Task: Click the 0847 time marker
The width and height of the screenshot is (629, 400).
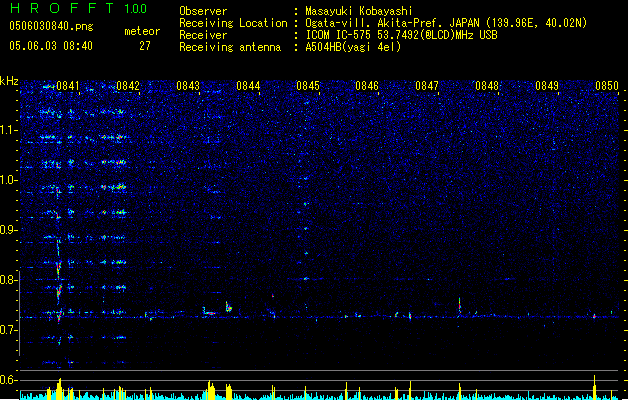Action: tap(427, 86)
